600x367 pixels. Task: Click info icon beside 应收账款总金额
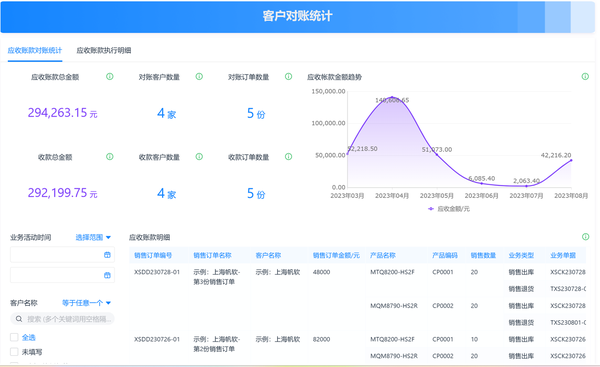pyautogui.click(x=110, y=77)
